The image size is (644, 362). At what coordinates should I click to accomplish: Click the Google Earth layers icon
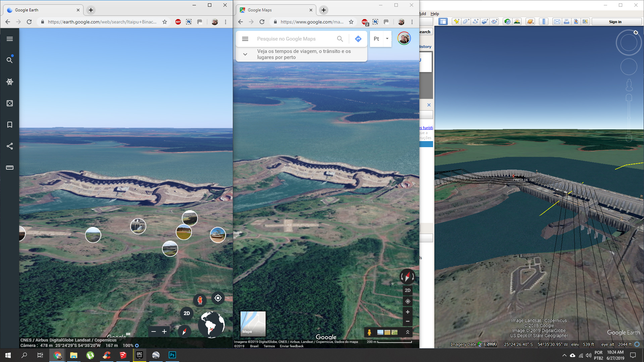(10, 103)
